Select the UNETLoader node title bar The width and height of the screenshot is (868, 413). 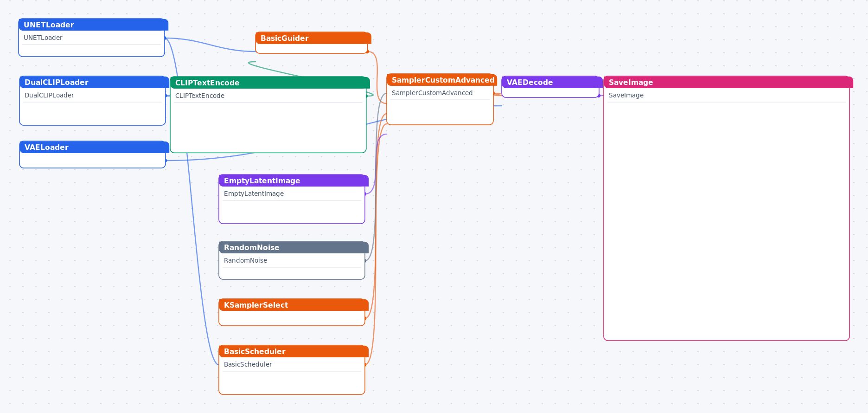93,25
